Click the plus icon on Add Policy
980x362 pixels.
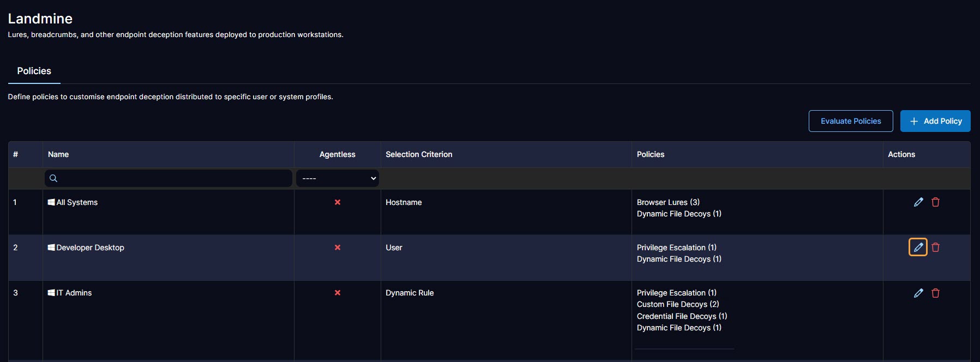click(914, 121)
